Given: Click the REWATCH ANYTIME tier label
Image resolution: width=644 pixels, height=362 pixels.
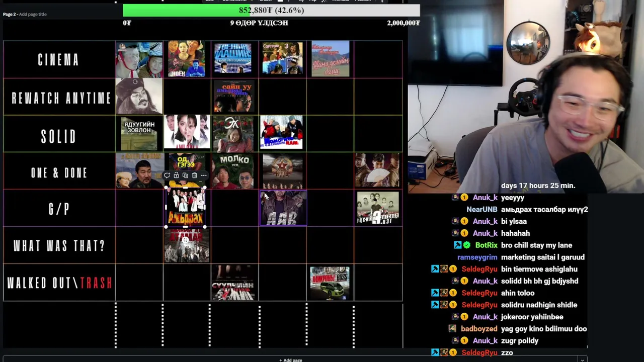Looking at the screenshot, I should coord(61,98).
